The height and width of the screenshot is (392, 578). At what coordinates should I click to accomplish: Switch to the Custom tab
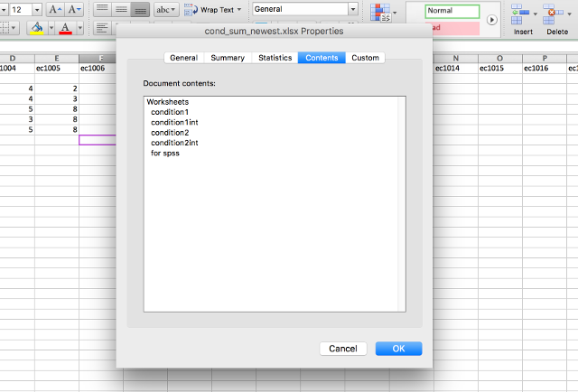[365, 58]
